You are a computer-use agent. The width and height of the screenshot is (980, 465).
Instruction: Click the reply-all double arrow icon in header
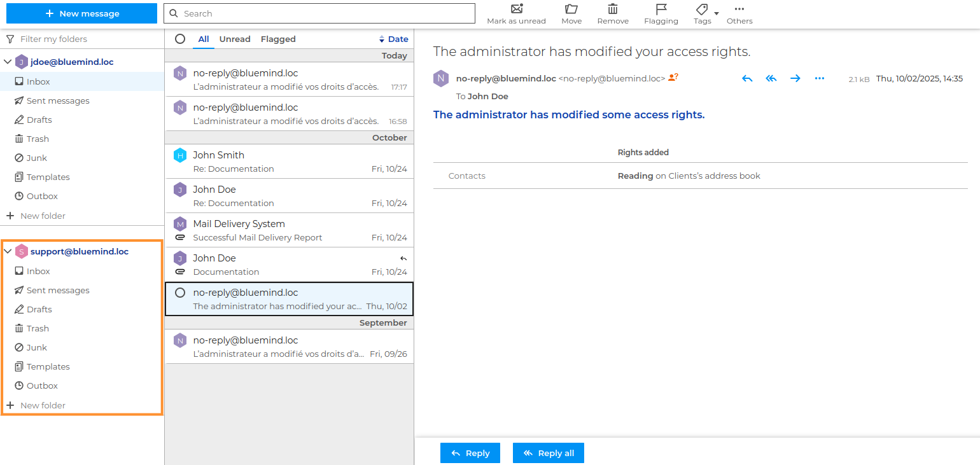[x=771, y=78]
